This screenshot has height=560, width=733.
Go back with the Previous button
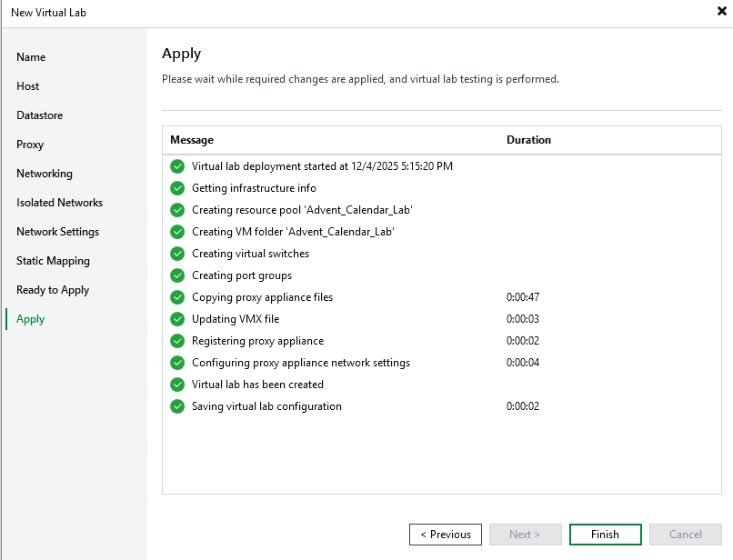(445, 535)
